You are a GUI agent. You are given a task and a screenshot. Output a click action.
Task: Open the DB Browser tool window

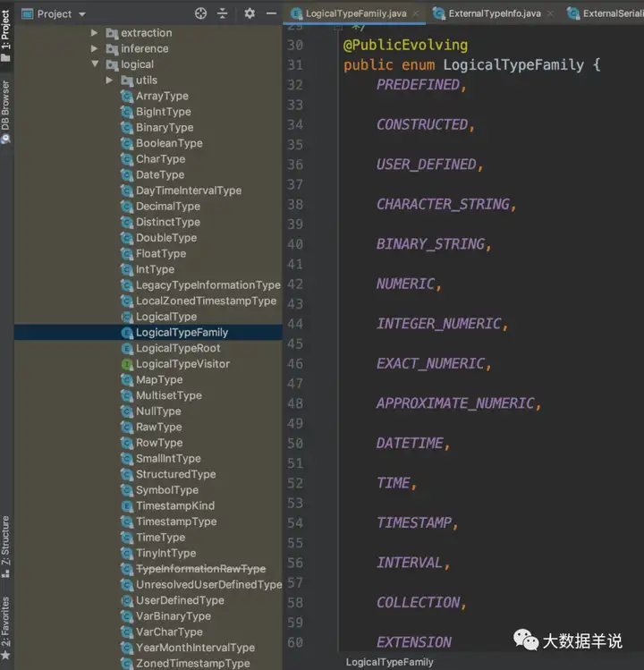(x=5, y=112)
